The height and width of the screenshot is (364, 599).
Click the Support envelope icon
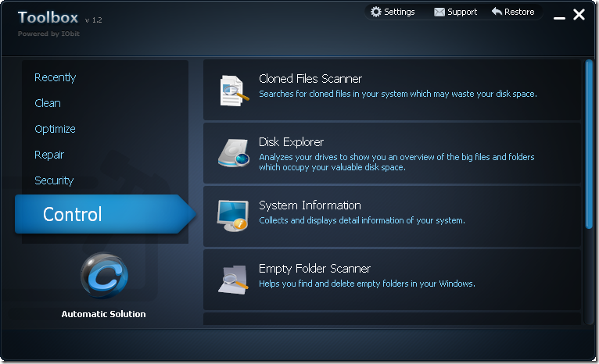(x=439, y=12)
